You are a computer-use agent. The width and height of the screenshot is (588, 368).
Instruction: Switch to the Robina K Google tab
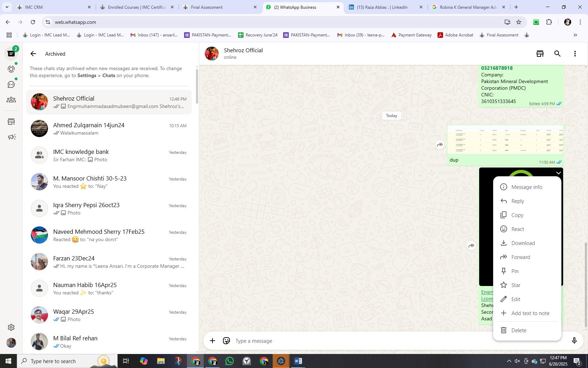click(x=468, y=7)
